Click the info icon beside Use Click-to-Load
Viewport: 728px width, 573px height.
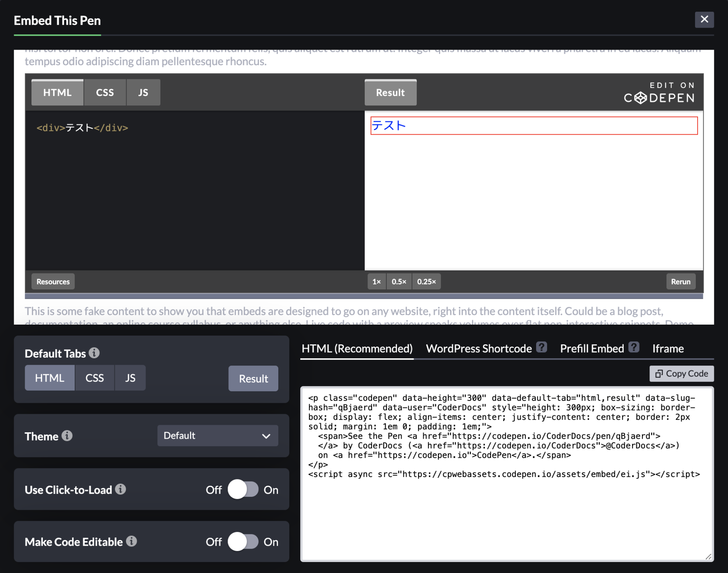pos(121,489)
